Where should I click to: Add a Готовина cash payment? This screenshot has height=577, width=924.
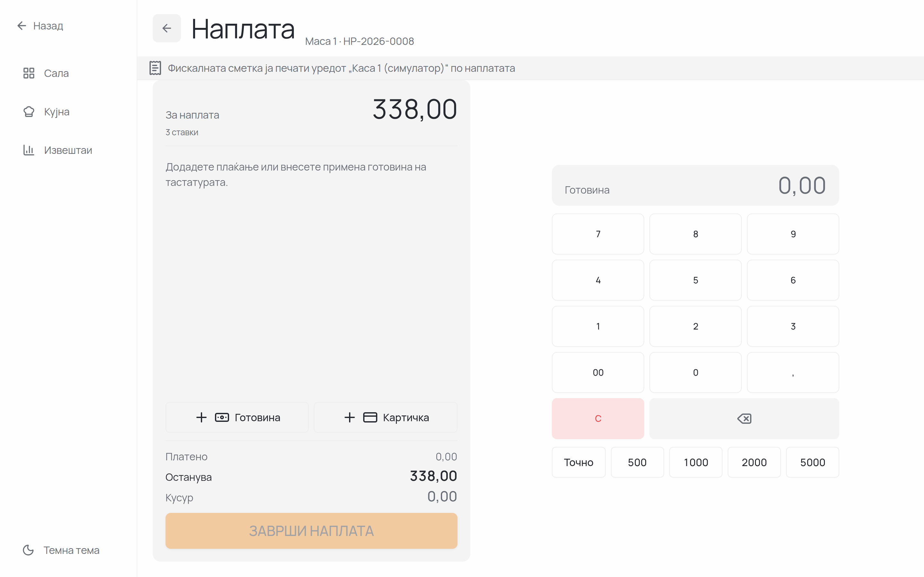(237, 417)
